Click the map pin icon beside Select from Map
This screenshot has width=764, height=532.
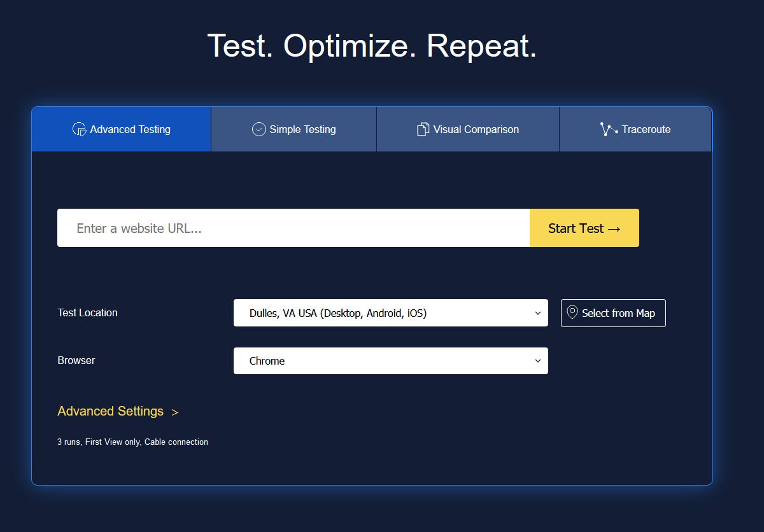[572, 312]
